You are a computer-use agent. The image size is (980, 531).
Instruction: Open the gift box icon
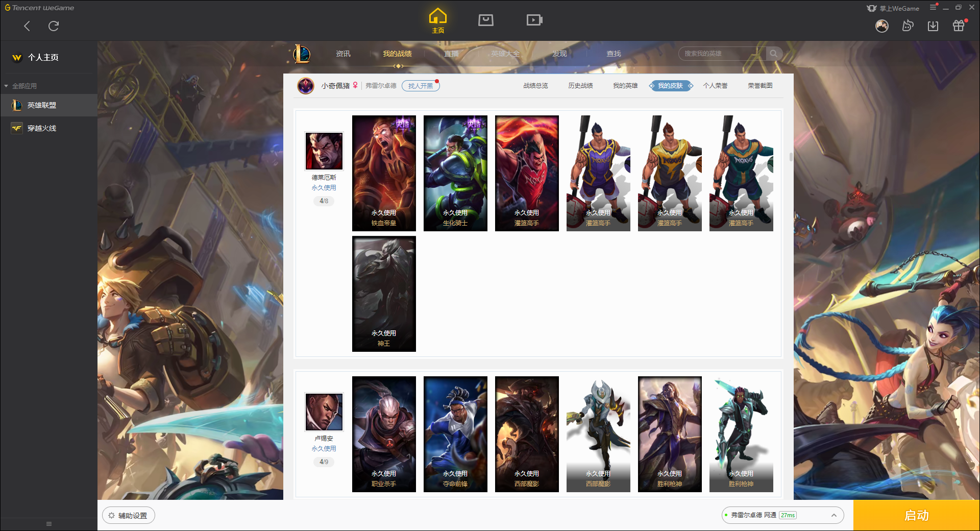(959, 26)
